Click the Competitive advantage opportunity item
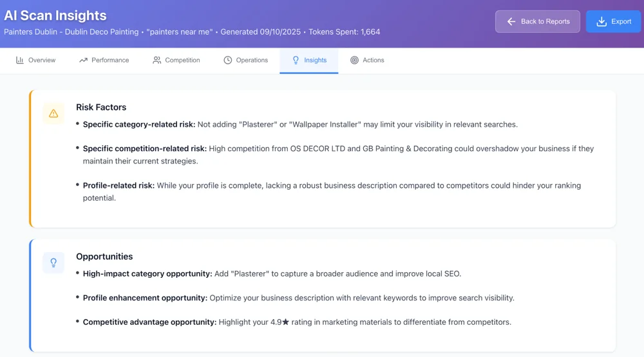This screenshot has height=357, width=644. tap(296, 322)
